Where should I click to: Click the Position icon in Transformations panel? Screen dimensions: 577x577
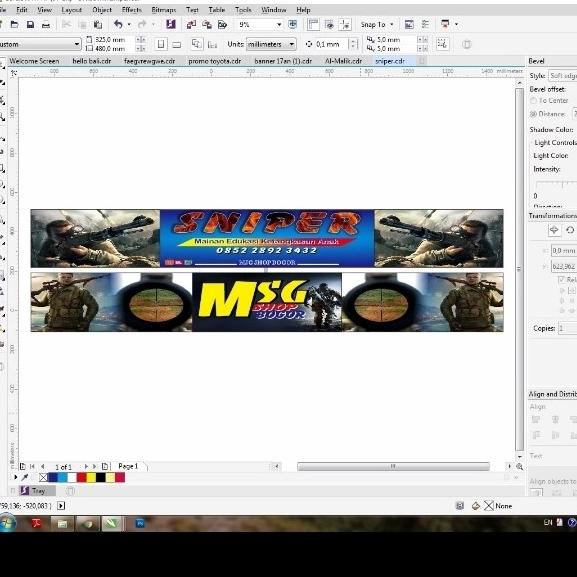coord(554,230)
